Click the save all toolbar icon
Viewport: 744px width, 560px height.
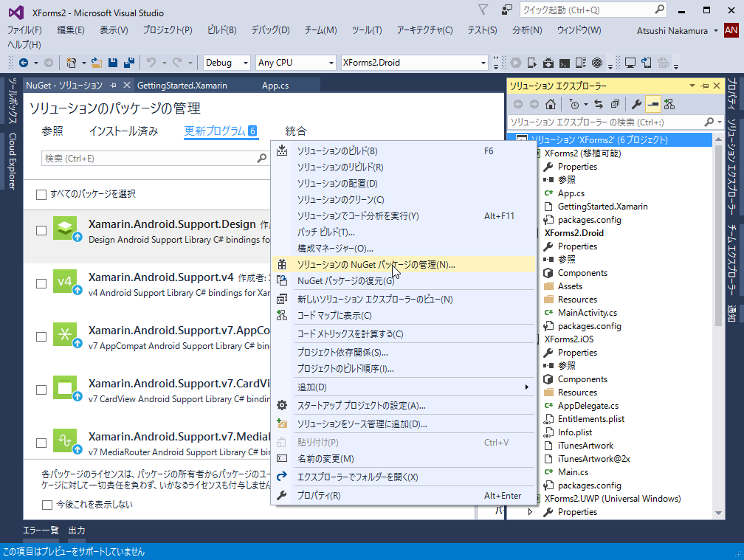[x=128, y=63]
